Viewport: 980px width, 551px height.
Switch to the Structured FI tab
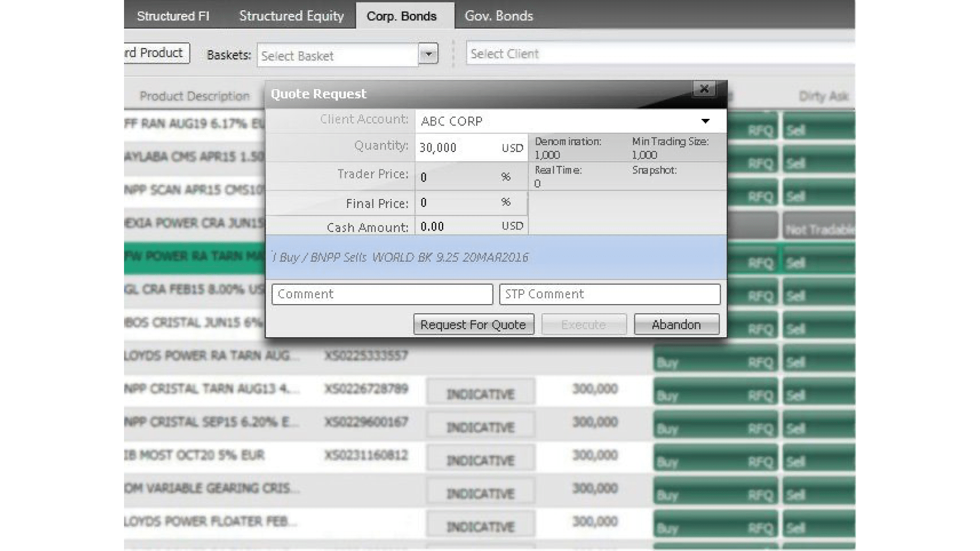coord(173,16)
